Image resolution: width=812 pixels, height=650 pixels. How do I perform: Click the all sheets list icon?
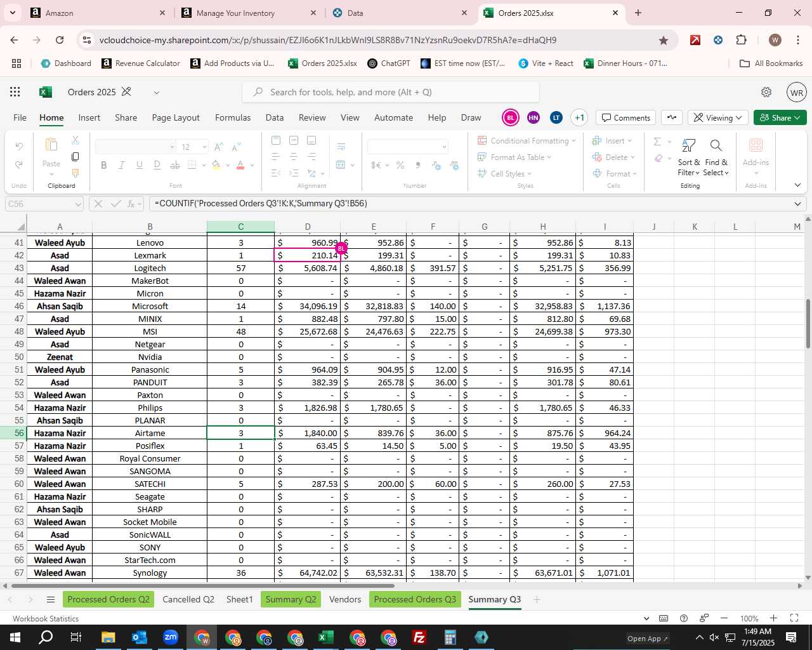click(x=51, y=600)
